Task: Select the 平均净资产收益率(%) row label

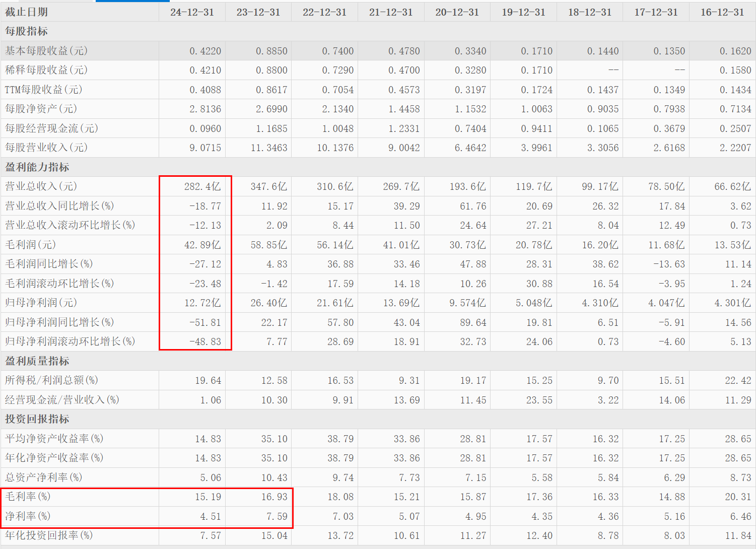Action: (54, 439)
